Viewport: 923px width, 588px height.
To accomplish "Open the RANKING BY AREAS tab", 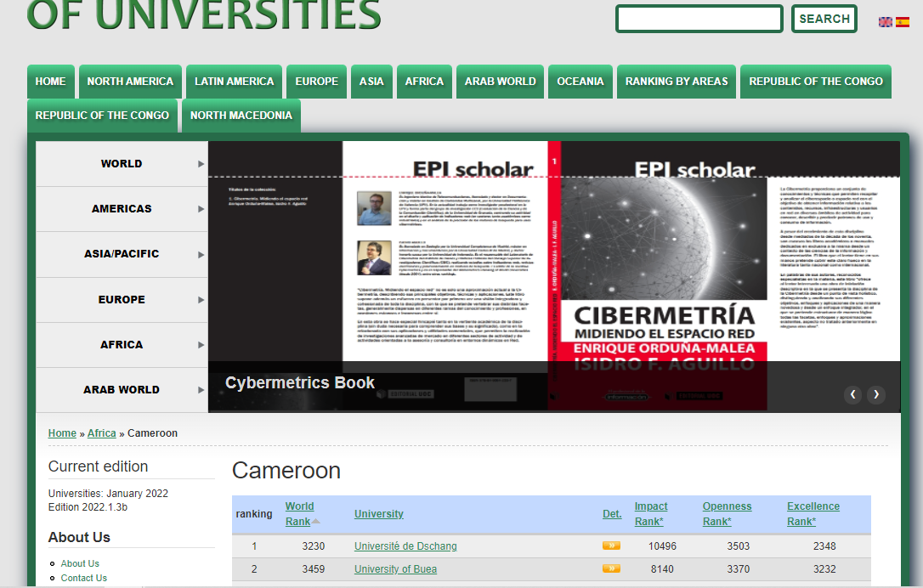I will coord(677,82).
